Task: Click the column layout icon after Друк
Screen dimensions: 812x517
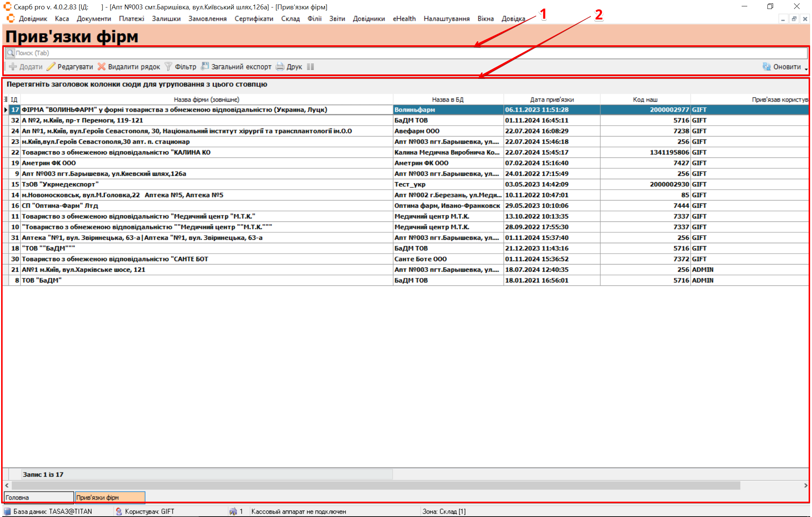Action: (x=310, y=67)
